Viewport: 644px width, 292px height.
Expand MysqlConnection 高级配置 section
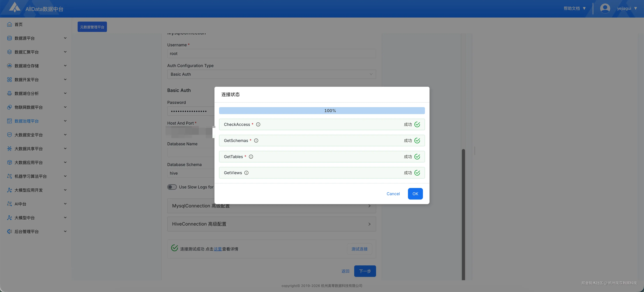point(272,206)
